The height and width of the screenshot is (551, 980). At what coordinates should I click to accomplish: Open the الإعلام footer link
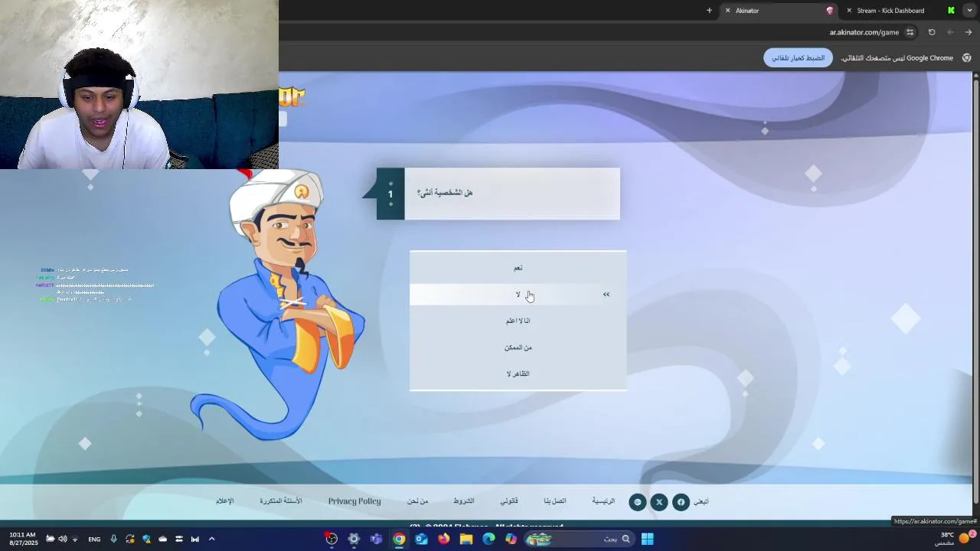pos(225,501)
